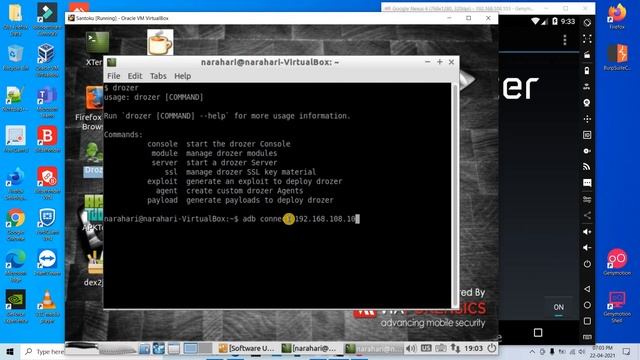
Task: Open the Genymotion GPS widget
Action: click(587, 87)
